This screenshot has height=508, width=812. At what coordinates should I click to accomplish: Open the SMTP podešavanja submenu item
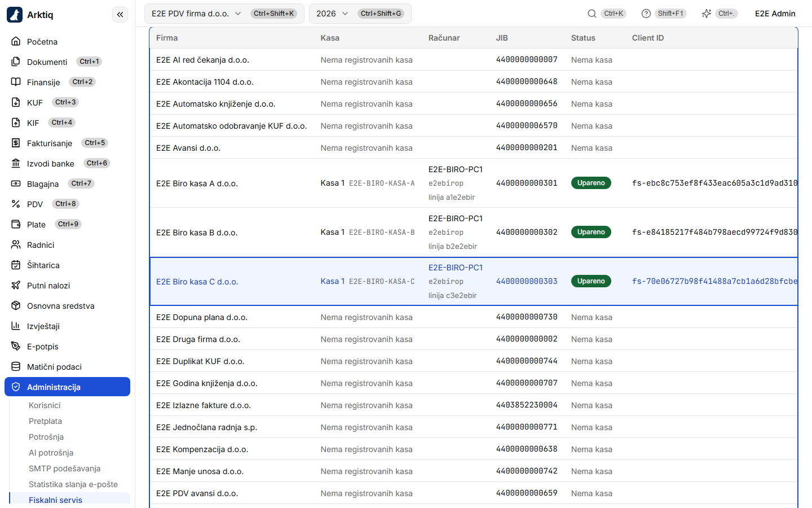click(64, 468)
